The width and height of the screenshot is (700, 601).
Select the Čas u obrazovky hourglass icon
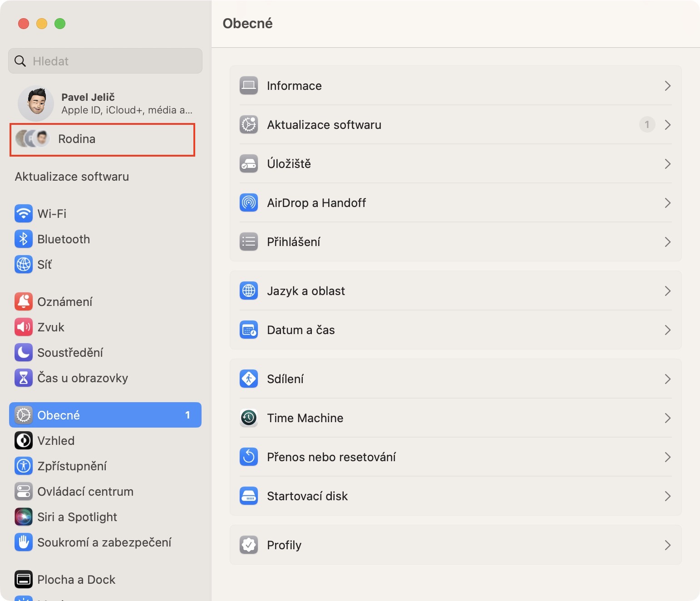pyautogui.click(x=24, y=378)
